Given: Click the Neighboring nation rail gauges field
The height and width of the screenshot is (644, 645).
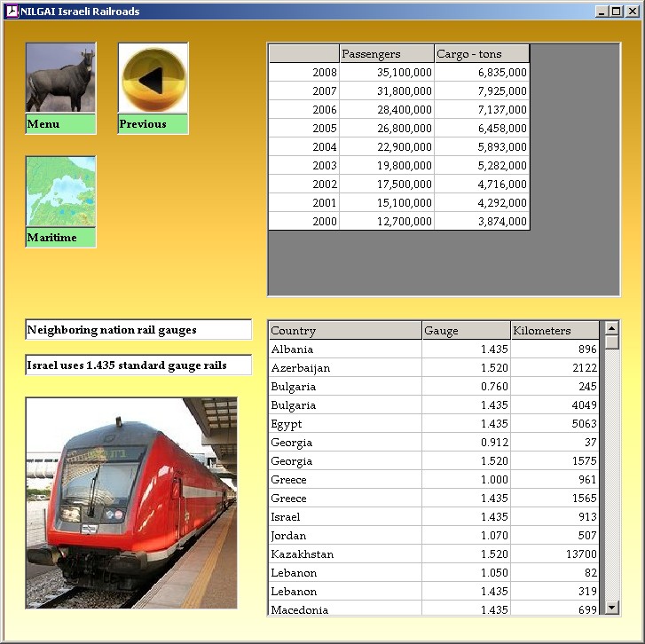Looking at the screenshot, I should click(x=138, y=330).
